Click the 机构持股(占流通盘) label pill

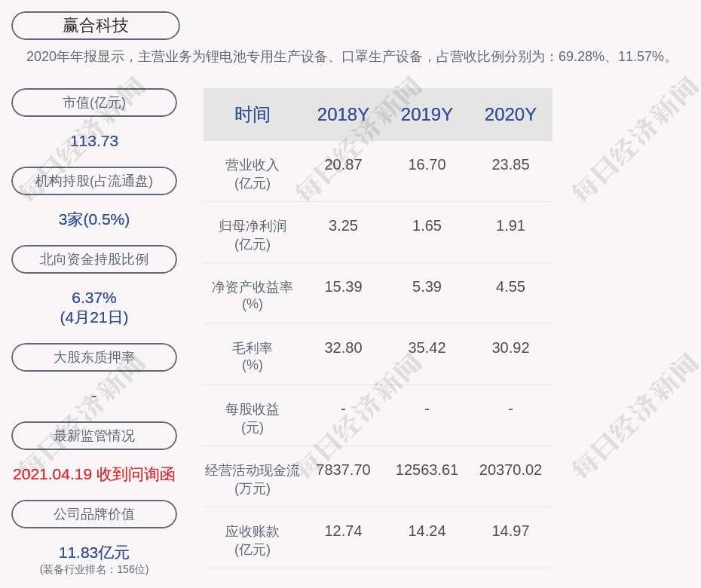coord(94,181)
